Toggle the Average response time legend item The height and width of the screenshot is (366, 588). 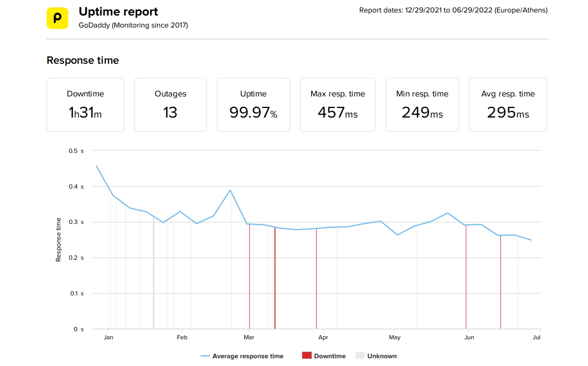click(x=242, y=356)
